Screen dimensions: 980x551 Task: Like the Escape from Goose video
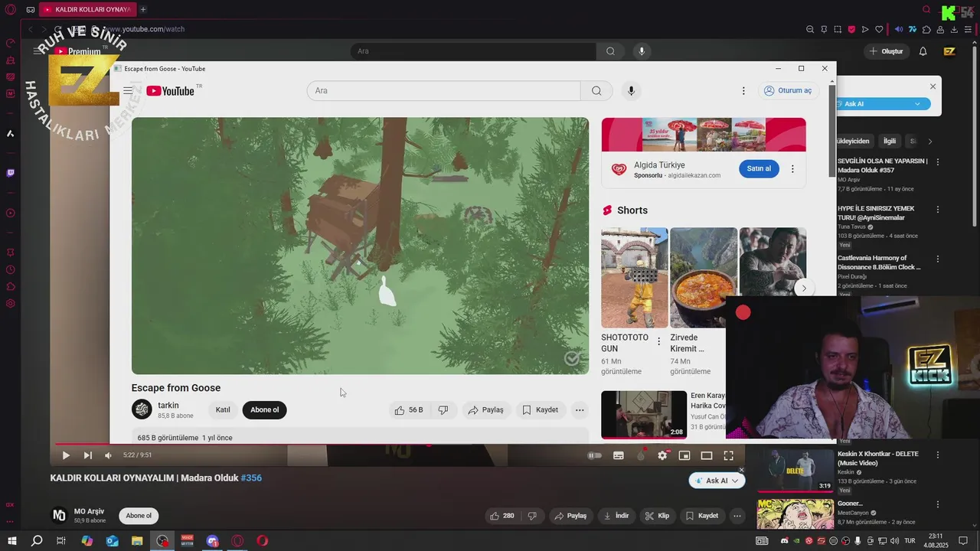pyautogui.click(x=409, y=410)
